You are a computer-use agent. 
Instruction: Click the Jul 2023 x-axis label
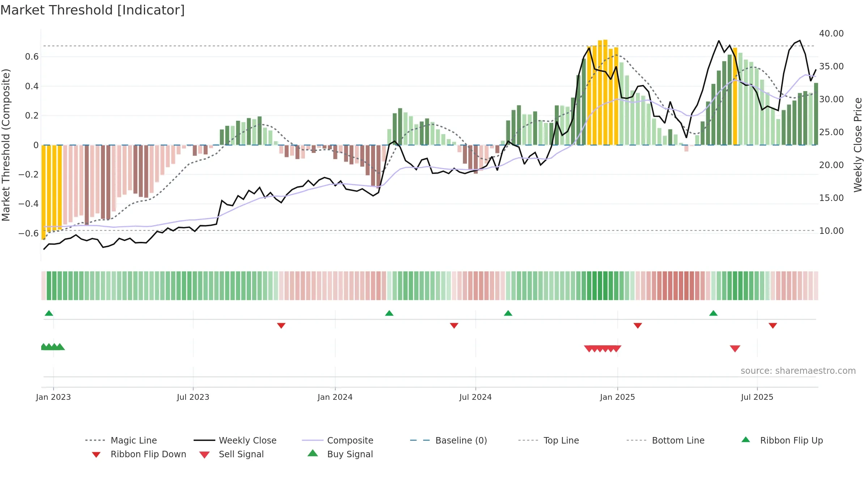click(193, 397)
